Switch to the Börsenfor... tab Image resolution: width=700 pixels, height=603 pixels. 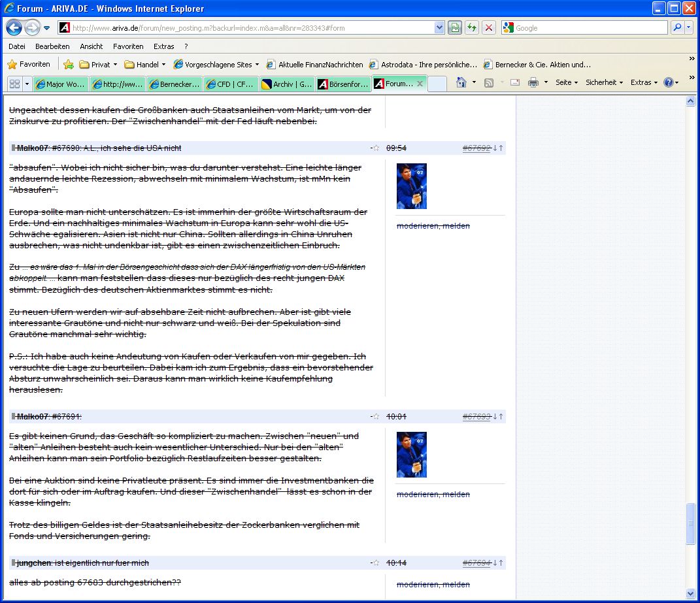[x=343, y=84]
